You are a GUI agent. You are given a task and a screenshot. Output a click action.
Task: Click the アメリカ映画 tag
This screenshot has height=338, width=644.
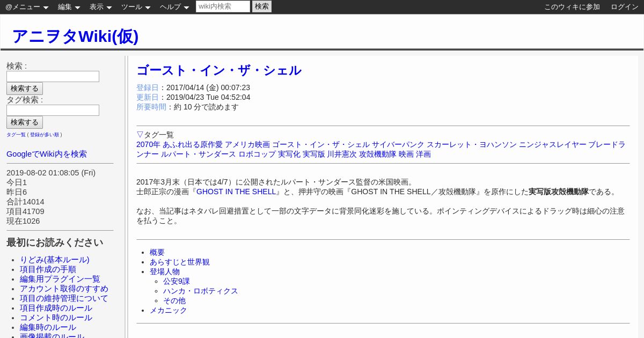247,144
